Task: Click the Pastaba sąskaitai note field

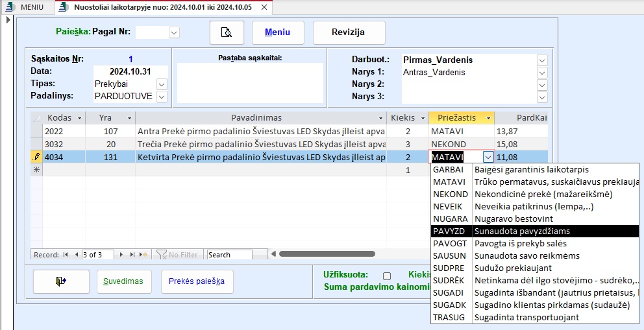Action: coord(250,83)
